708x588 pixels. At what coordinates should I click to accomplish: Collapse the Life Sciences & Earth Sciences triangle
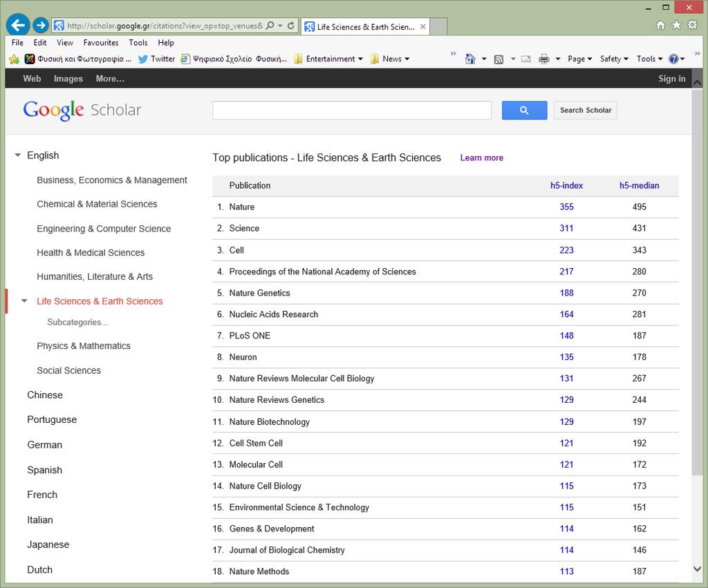tap(24, 301)
